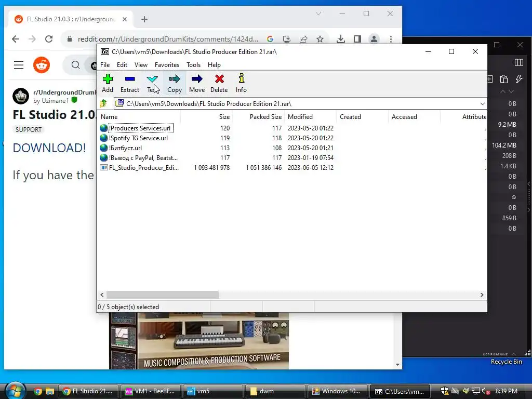
Task: Switch to VM1 - BeeBE taskbar item
Action: [150, 391]
